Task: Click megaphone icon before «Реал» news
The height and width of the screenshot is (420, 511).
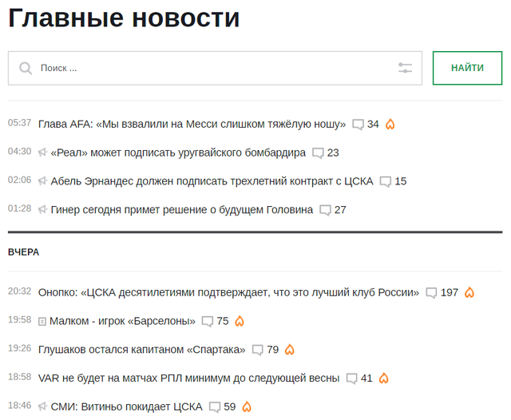Action: (x=42, y=153)
